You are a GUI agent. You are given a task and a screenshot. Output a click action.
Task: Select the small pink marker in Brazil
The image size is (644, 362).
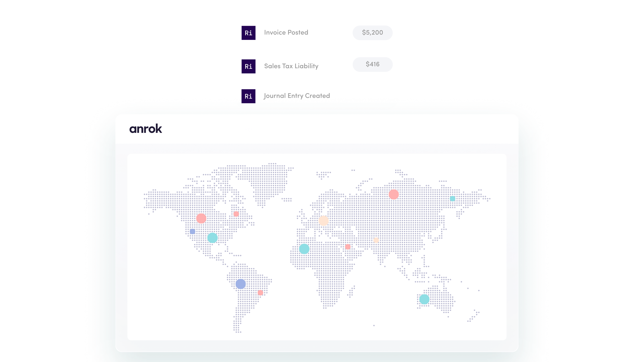click(260, 293)
